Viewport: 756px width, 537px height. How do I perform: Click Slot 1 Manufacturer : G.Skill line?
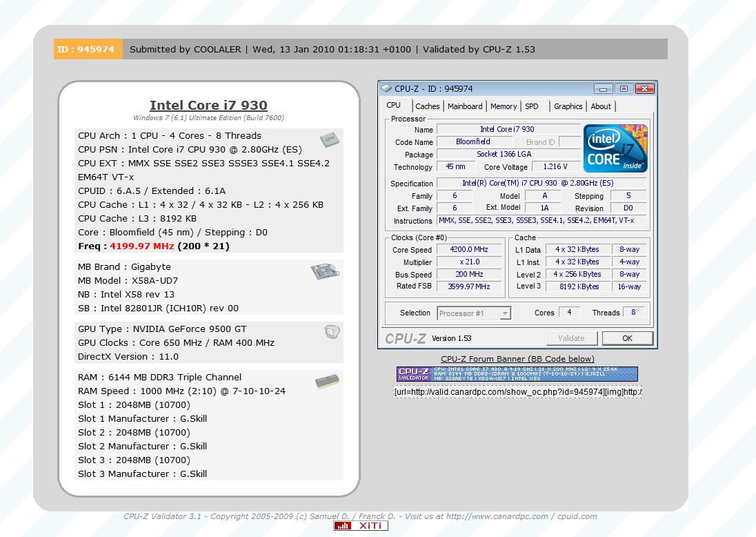[142, 419]
